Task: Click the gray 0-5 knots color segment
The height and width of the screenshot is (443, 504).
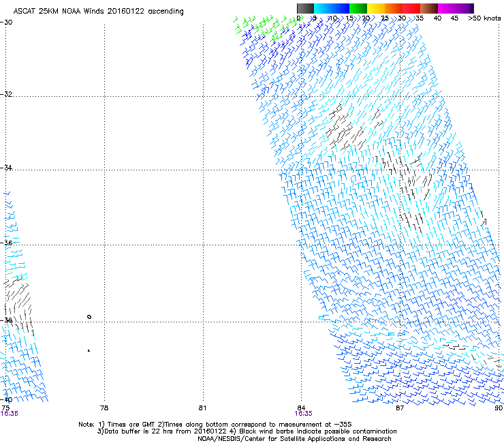Action: pyautogui.click(x=305, y=8)
